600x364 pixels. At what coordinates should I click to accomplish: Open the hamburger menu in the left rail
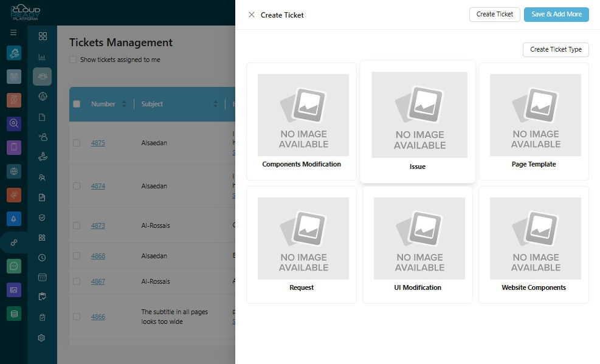(13, 32)
